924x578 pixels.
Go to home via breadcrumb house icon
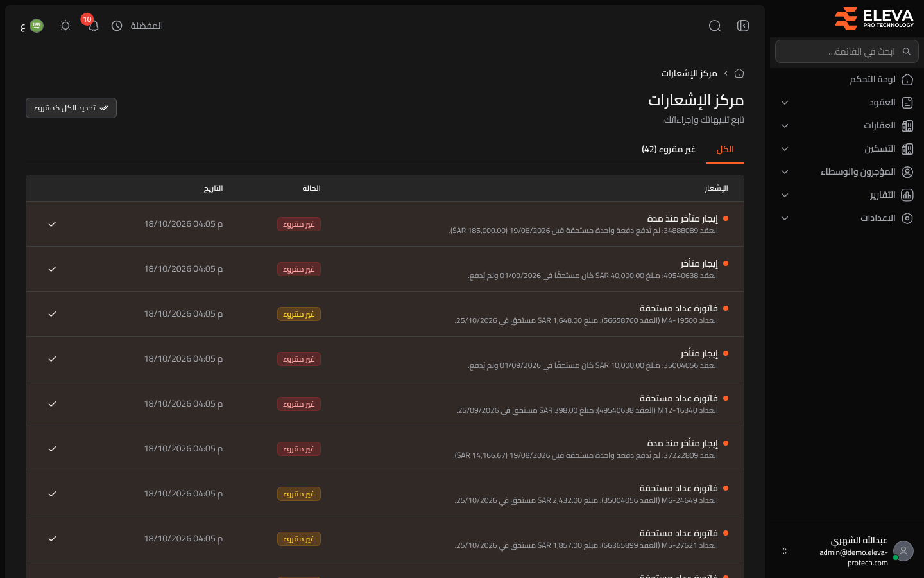(x=739, y=73)
